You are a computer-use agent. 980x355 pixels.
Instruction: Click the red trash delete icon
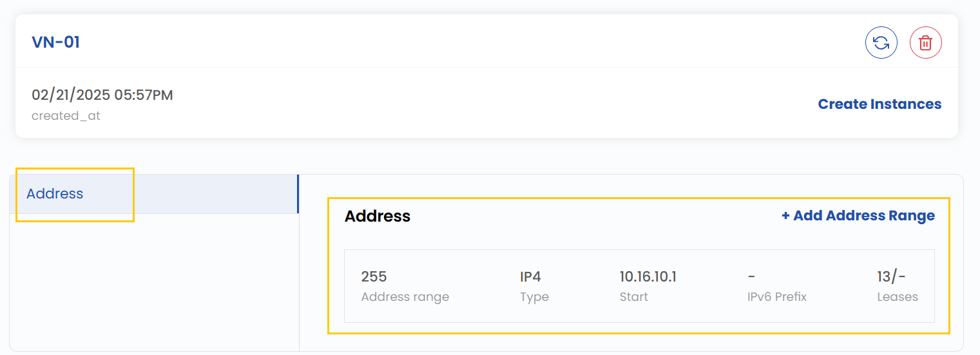pos(925,43)
